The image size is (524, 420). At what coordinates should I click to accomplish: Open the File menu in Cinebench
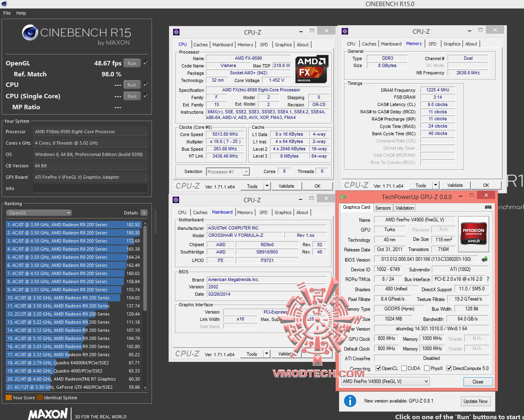coord(7,13)
